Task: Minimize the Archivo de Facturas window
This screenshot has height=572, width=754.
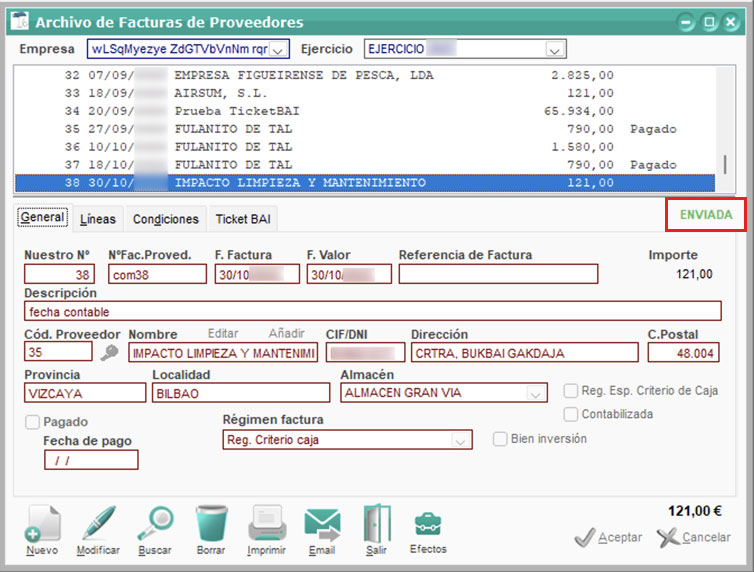Action: click(686, 22)
